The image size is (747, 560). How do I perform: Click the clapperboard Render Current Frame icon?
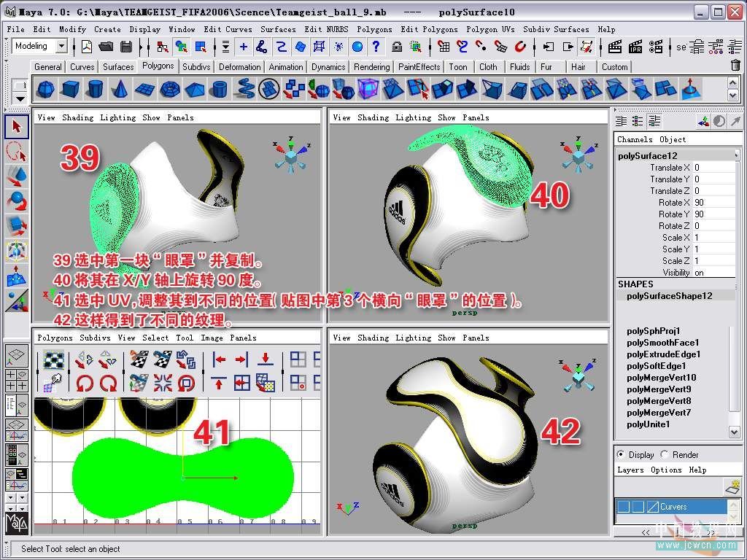click(615, 47)
